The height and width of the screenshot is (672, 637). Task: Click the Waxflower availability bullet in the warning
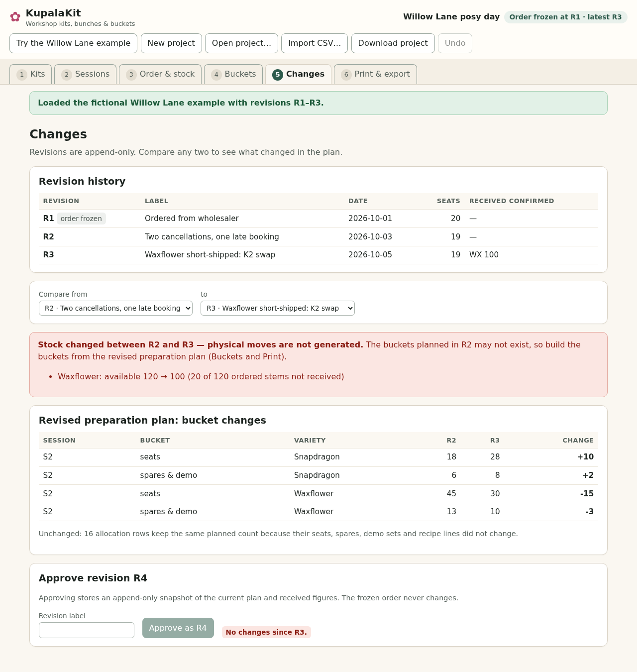point(201,377)
